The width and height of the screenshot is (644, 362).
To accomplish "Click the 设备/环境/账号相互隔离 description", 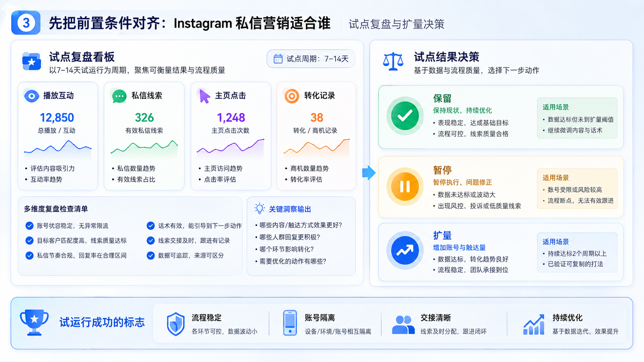I will (338, 332).
